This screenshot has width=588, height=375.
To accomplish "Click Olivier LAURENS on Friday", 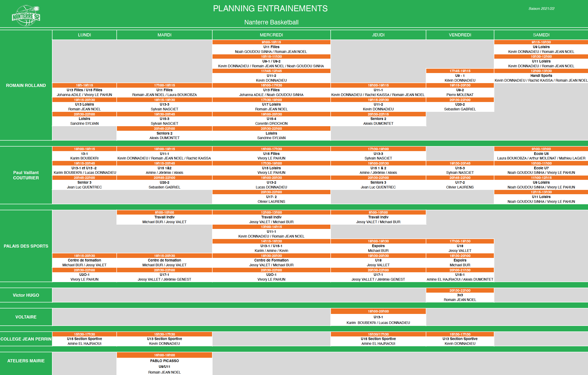I will [x=460, y=187].
